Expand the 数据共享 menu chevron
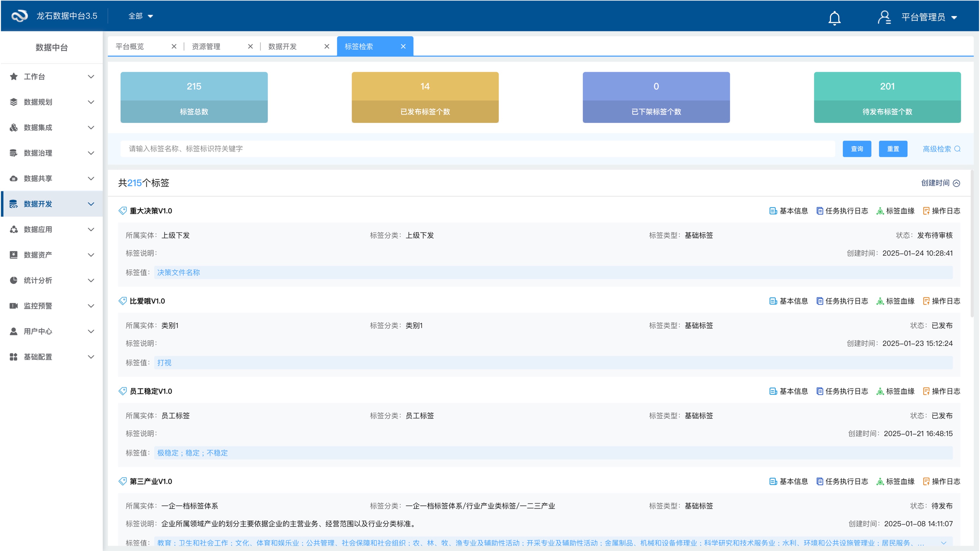This screenshot has height=551, width=980. point(91,178)
